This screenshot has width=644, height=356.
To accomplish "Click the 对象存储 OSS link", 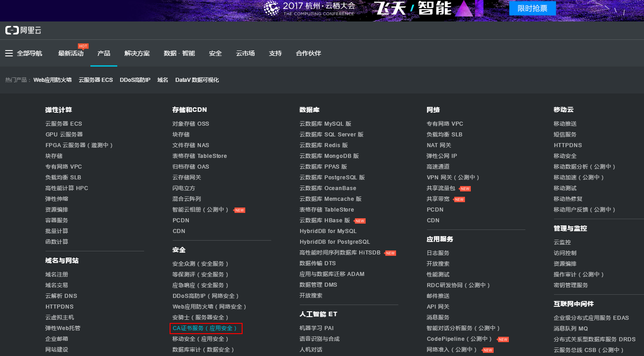I will pos(191,124).
